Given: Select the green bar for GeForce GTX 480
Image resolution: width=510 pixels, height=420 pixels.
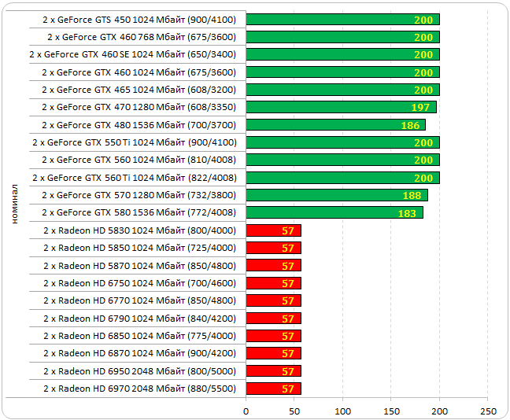Looking at the screenshot, I should point(335,125).
